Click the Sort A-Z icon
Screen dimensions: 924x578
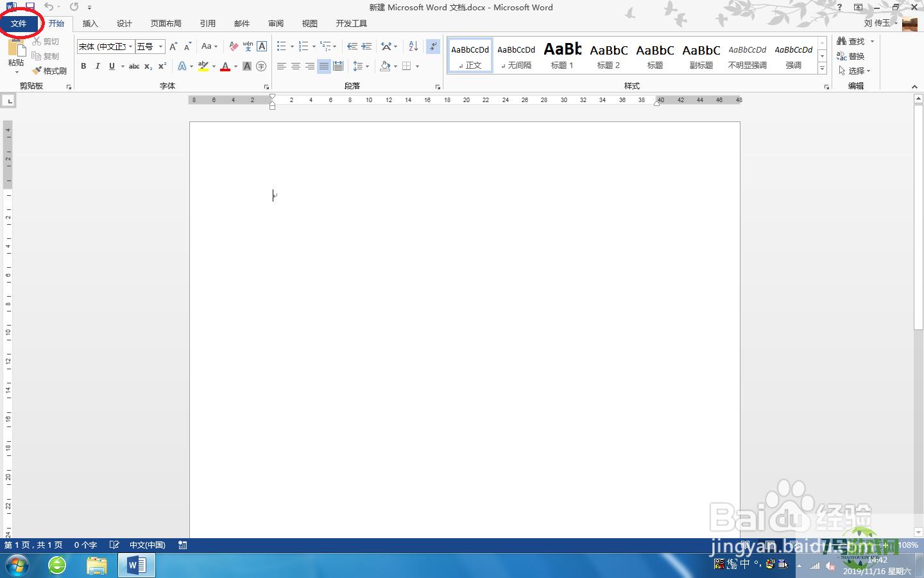pos(413,46)
